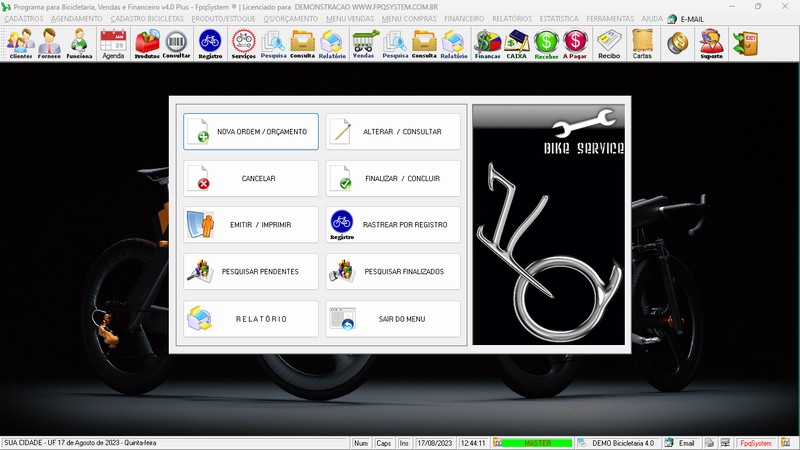The width and height of the screenshot is (800, 450).
Task: Open the Produtos toolbox icon
Action: click(x=147, y=44)
